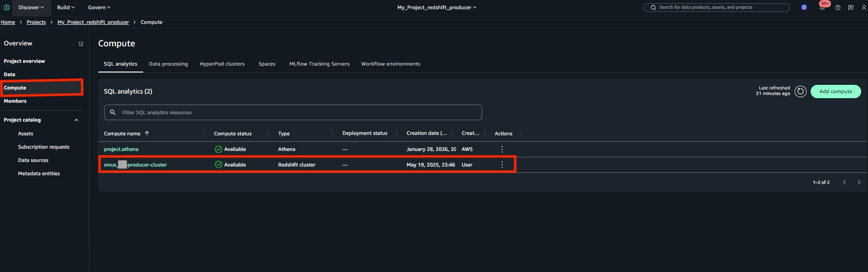The image size is (868, 272).
Task: Click Available status icon for project.athena
Action: pyautogui.click(x=218, y=149)
